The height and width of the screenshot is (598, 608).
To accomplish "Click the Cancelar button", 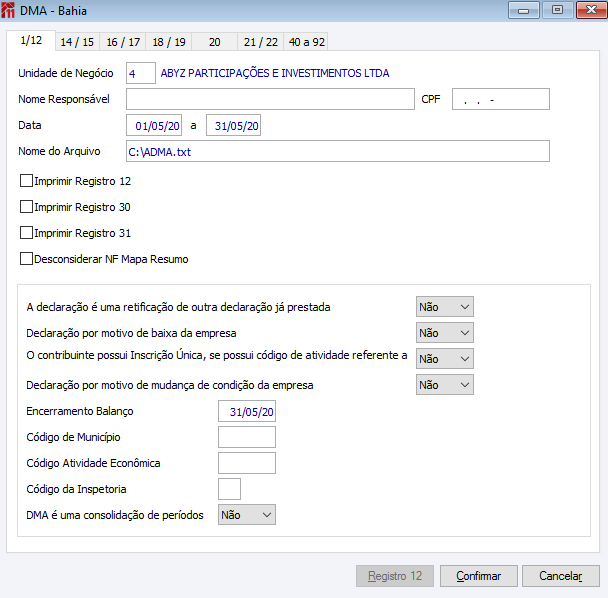I will point(561,576).
